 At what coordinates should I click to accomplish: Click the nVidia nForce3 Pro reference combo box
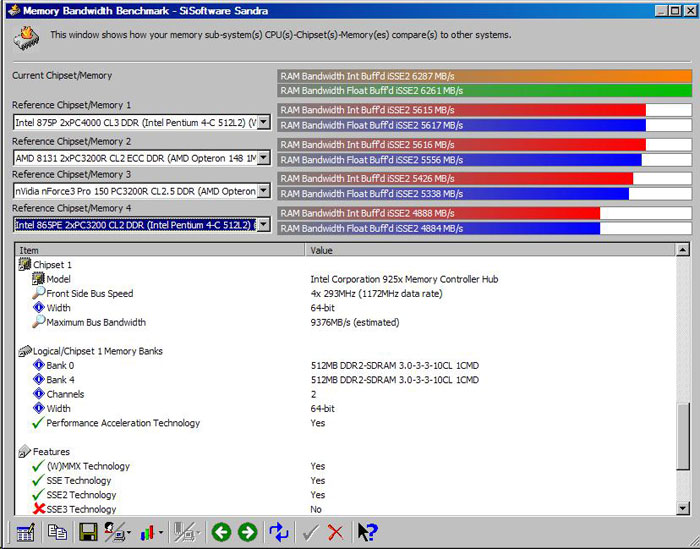click(x=142, y=191)
